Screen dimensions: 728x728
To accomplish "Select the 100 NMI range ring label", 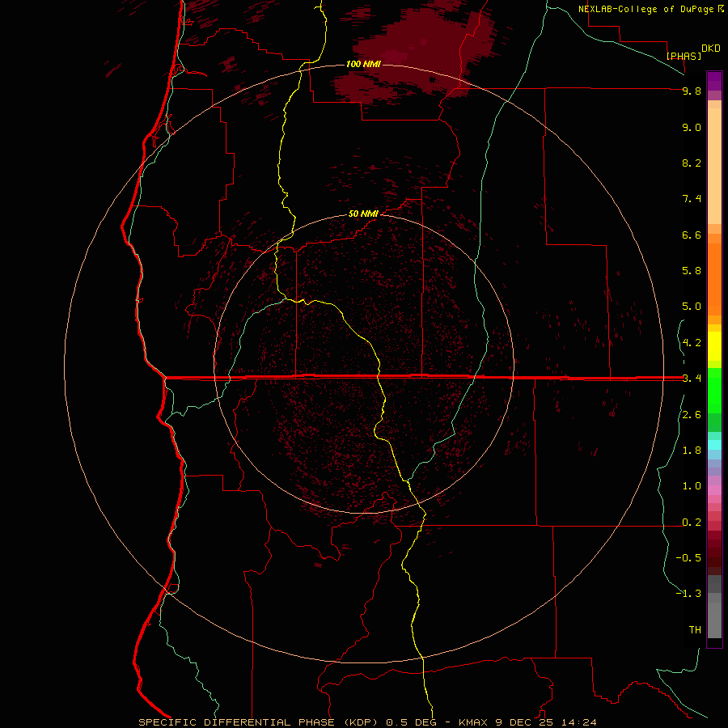I will click(363, 64).
